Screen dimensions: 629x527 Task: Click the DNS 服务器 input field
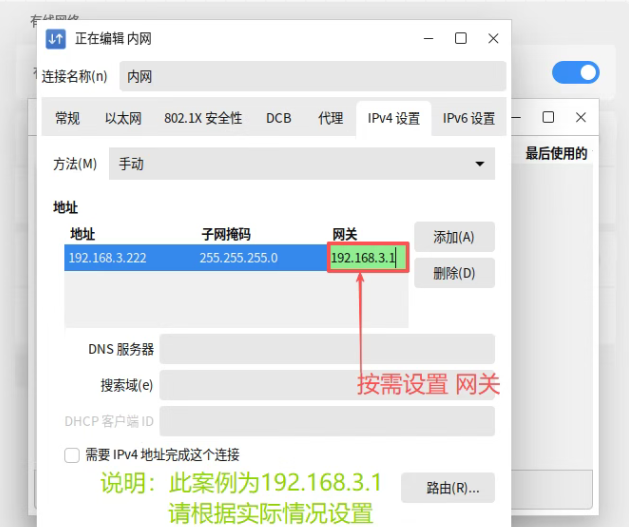(327, 349)
